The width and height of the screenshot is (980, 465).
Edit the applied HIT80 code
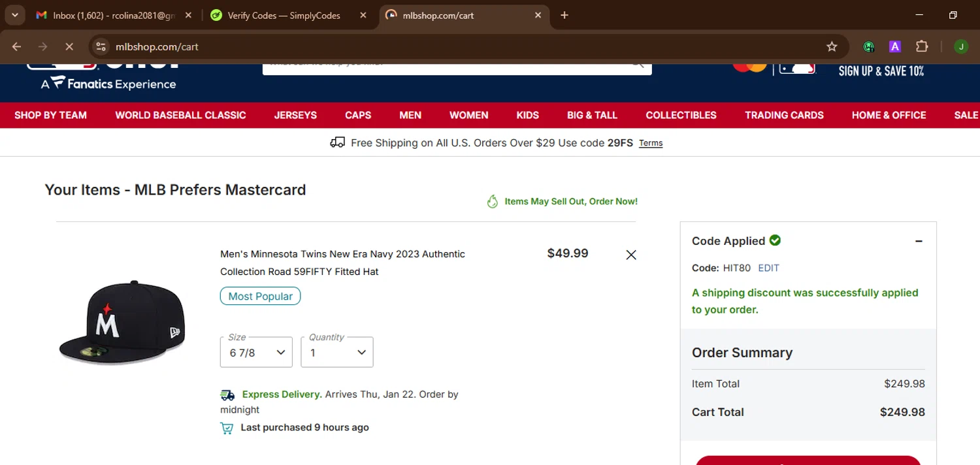tap(768, 268)
